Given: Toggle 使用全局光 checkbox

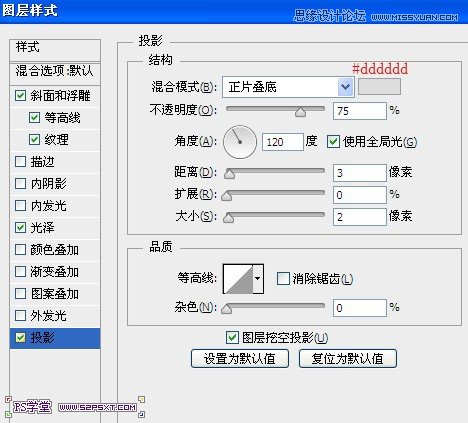Looking at the screenshot, I should (333, 142).
